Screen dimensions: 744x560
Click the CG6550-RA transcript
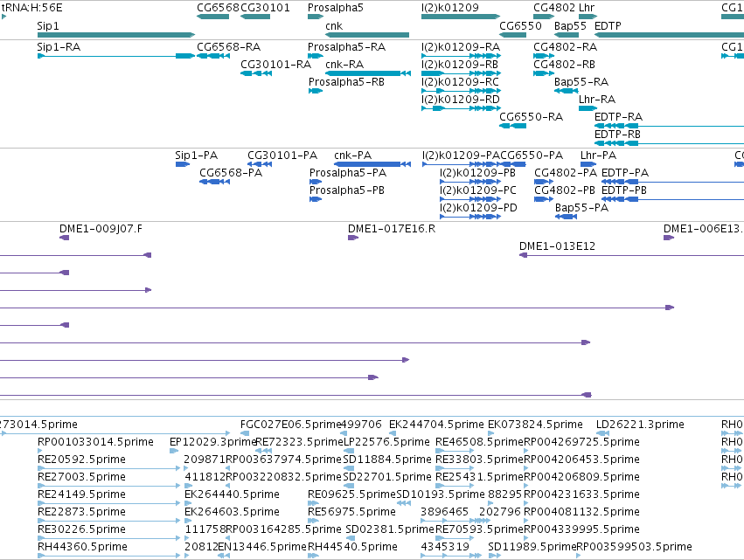513,126
